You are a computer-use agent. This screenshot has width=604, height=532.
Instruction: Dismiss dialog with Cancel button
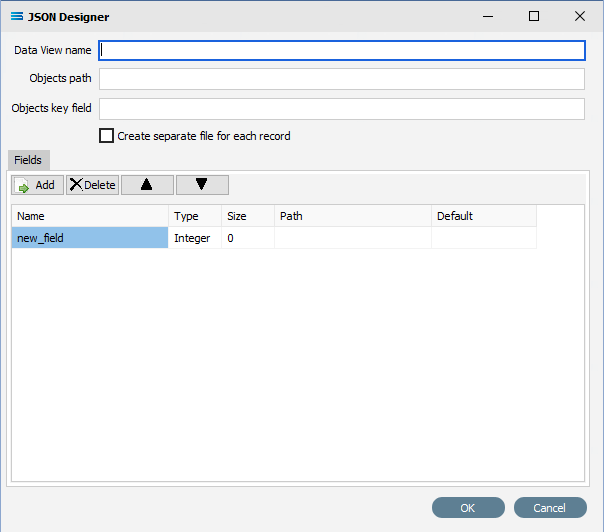pyautogui.click(x=550, y=507)
